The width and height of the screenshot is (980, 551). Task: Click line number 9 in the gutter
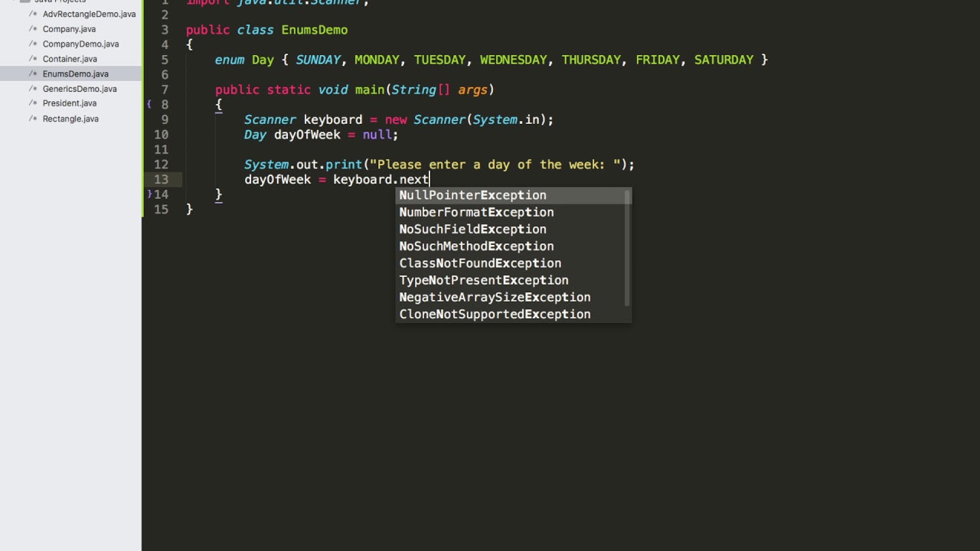[165, 119]
